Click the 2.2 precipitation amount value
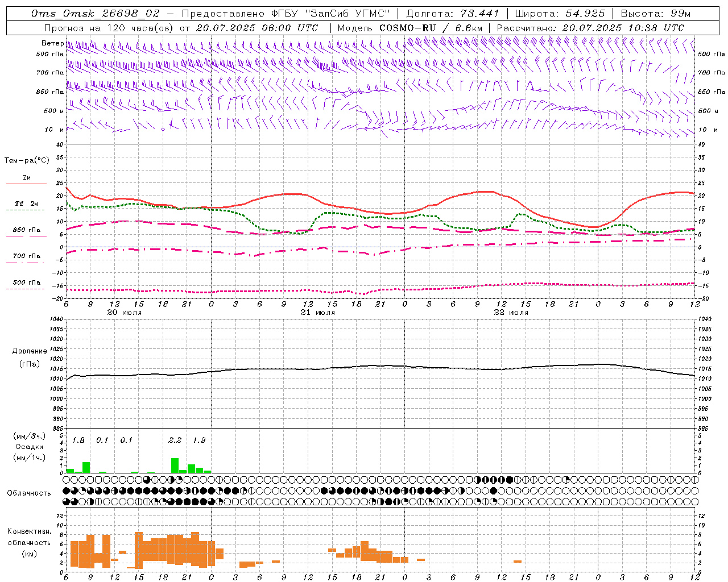Image resolution: width=728 pixels, height=582 pixels. 175,440
